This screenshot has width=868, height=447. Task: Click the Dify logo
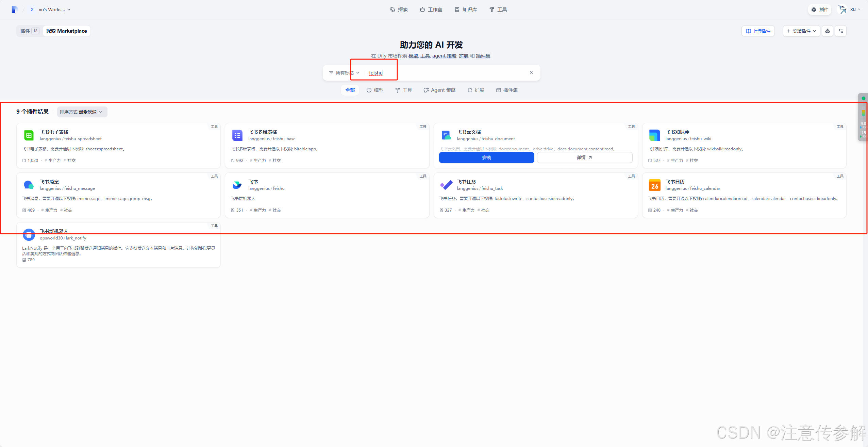coord(14,10)
